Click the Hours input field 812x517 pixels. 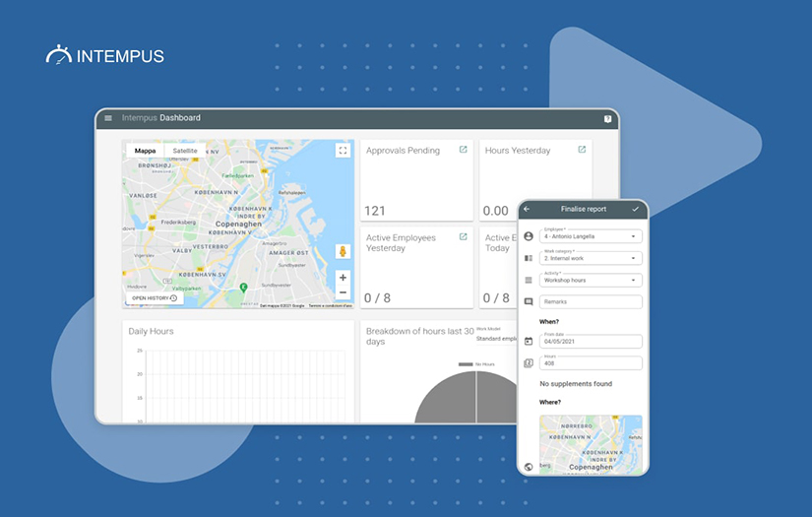[x=591, y=363]
